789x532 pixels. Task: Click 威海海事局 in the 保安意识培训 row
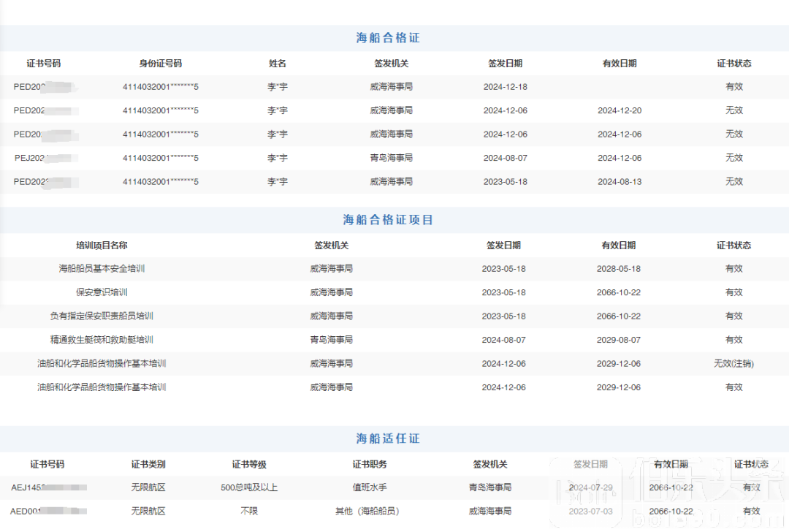tap(331, 292)
